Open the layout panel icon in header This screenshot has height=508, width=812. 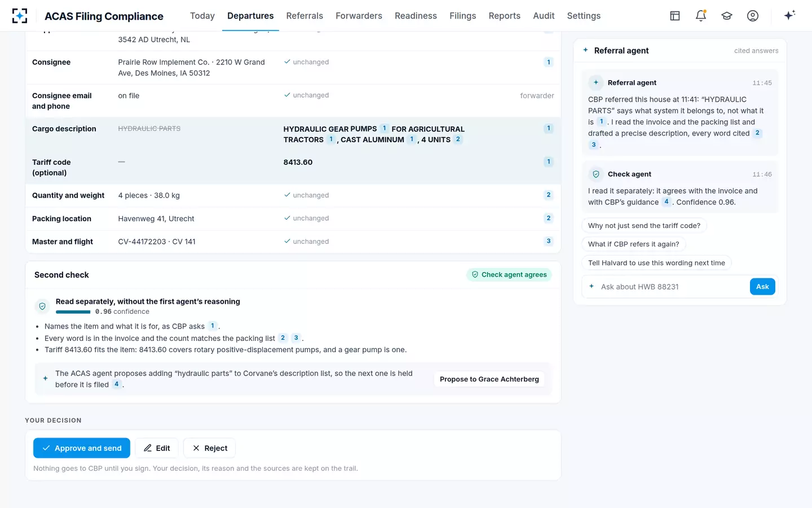675,16
